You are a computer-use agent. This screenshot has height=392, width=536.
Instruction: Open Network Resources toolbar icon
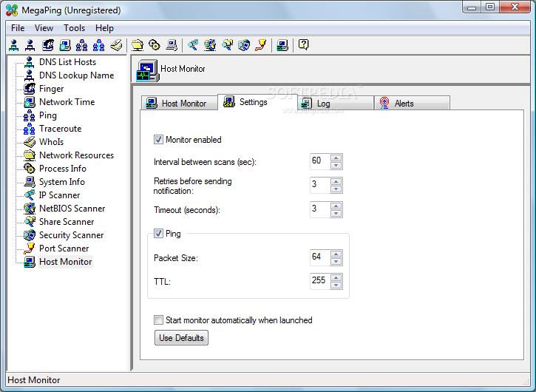(138, 45)
